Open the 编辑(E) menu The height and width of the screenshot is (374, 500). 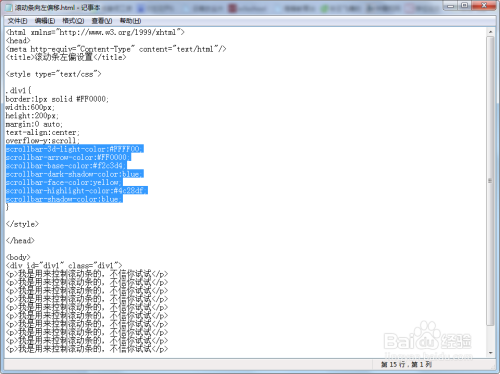[x=45, y=21]
